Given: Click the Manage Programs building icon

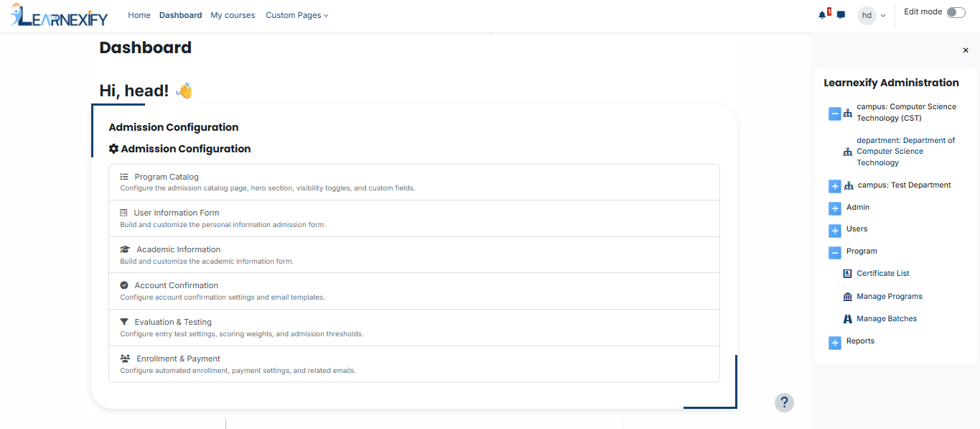Looking at the screenshot, I should tap(847, 297).
